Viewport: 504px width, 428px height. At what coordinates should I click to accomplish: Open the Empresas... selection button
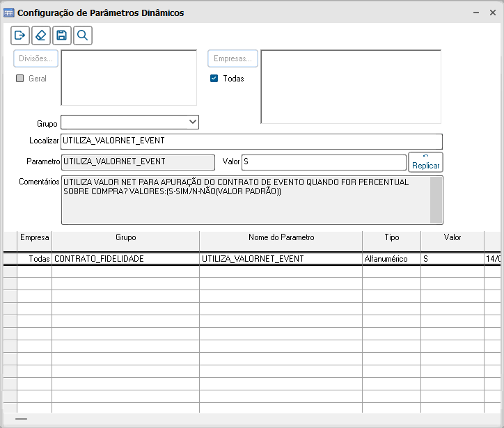233,59
